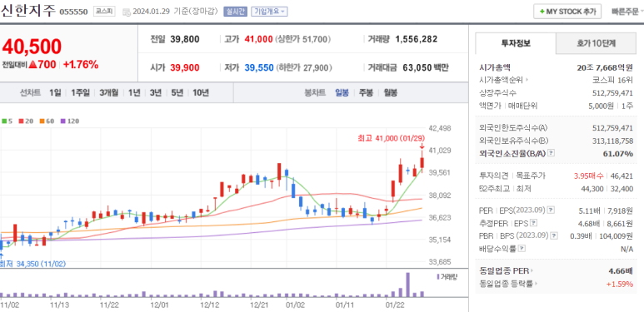Screen dimensions: 644x312
Task: Add stock with MY STOCK 추가 button
Action: coord(567,12)
